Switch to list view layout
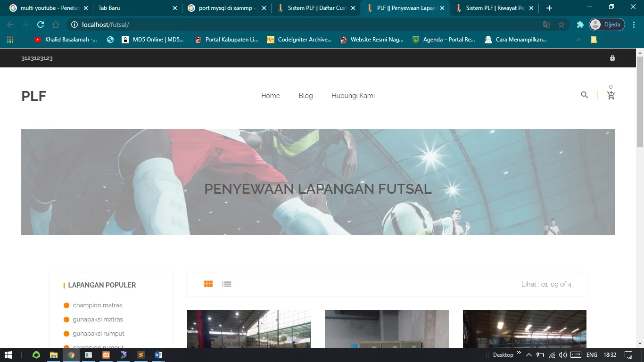This screenshot has width=644, height=362. 227,284
